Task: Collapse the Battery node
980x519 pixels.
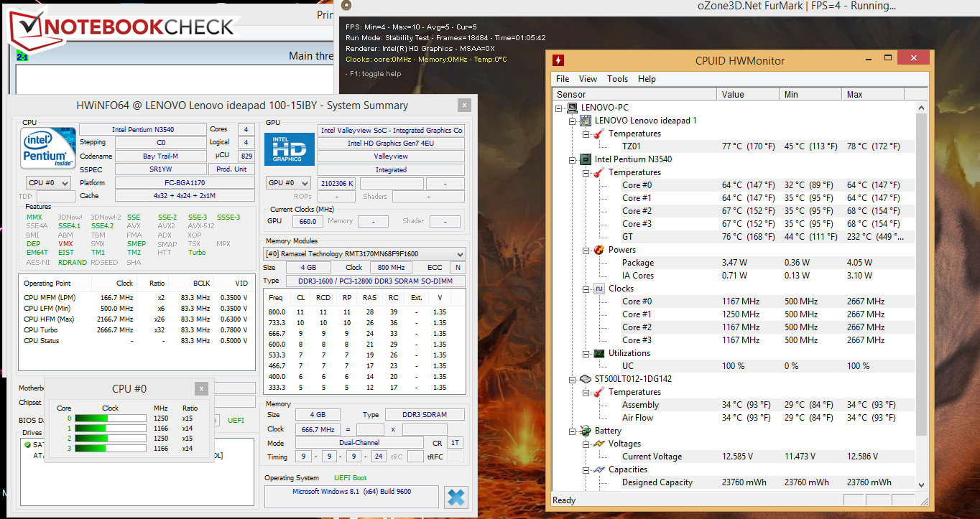Action: 573,431
